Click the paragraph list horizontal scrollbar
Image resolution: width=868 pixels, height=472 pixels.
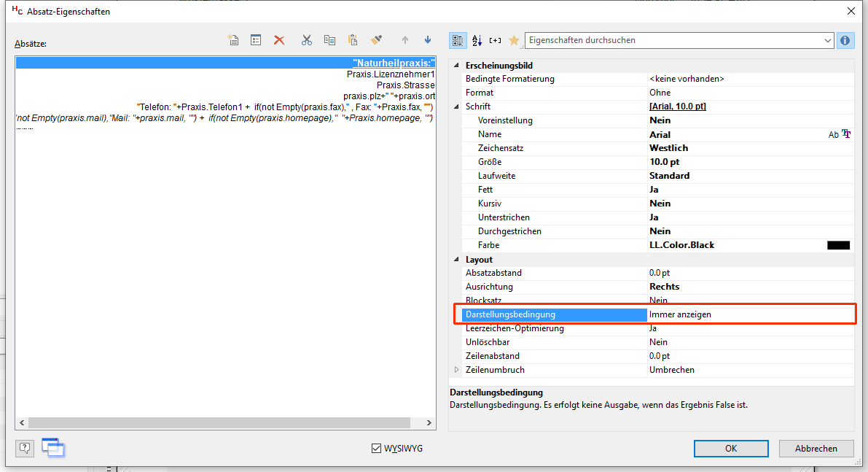coord(219,423)
